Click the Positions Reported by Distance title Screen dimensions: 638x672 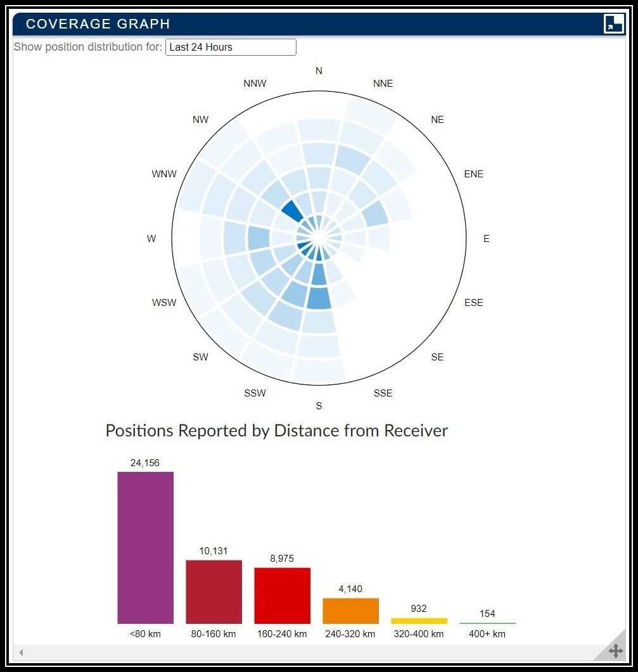[276, 431]
